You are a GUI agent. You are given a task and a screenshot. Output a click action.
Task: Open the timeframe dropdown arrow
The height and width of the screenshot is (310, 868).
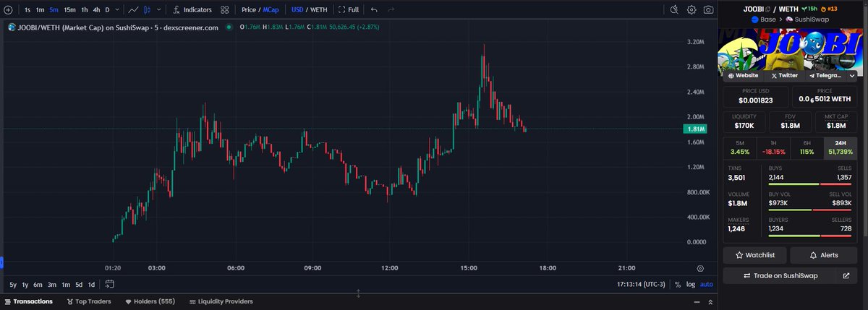(117, 10)
